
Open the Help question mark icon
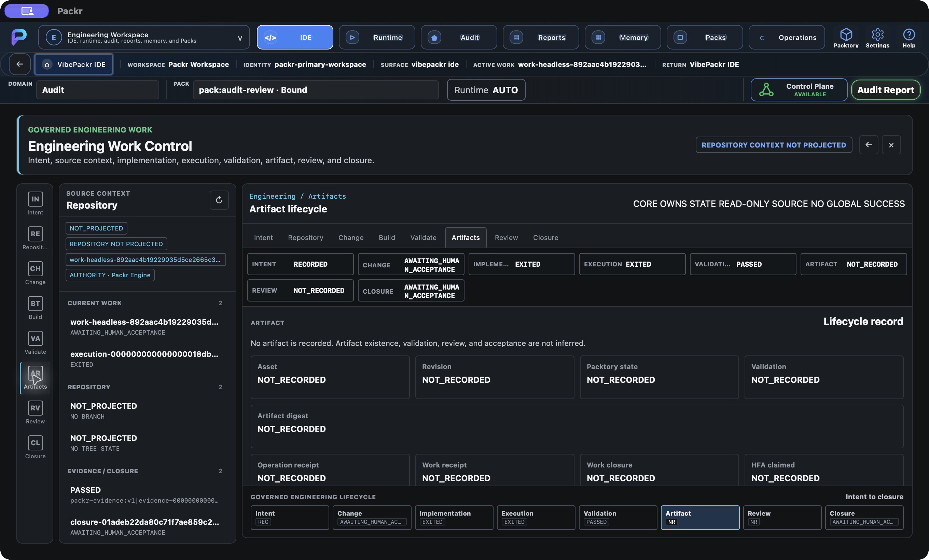pos(909,38)
